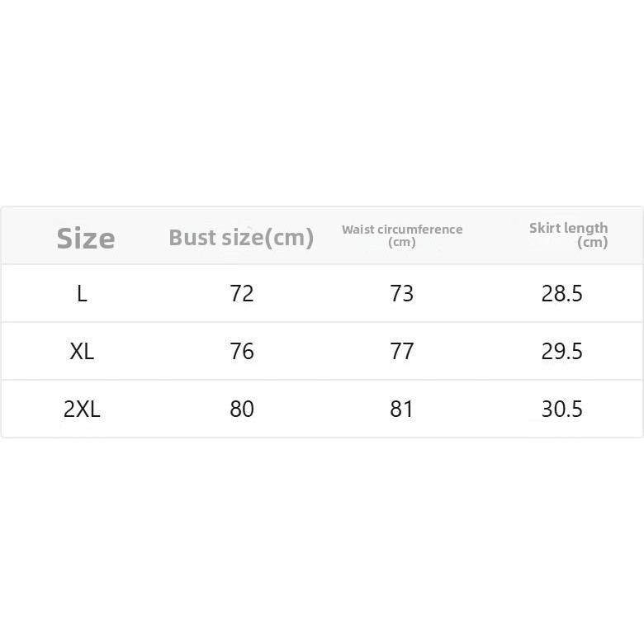
Task: Click skirt length value 29.5
Action: pos(562,351)
